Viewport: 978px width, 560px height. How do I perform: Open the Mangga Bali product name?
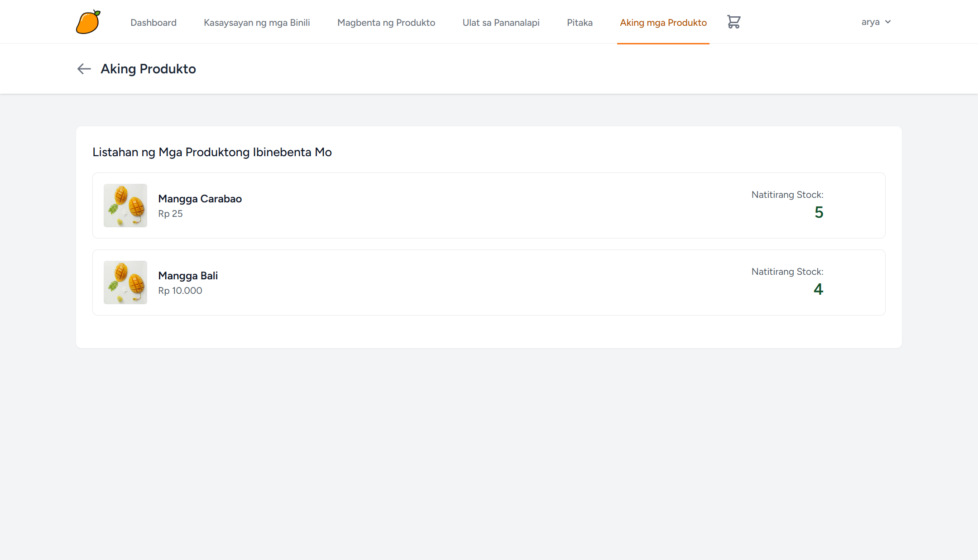[188, 276]
